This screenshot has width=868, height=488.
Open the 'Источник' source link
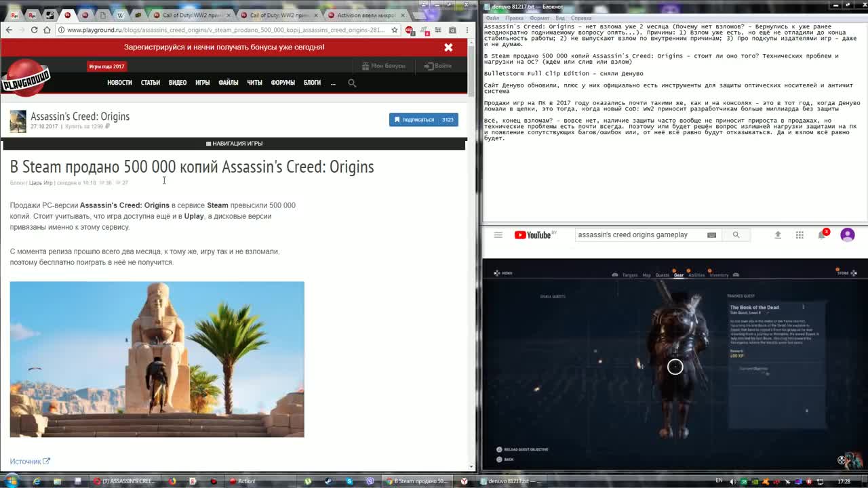30,462
